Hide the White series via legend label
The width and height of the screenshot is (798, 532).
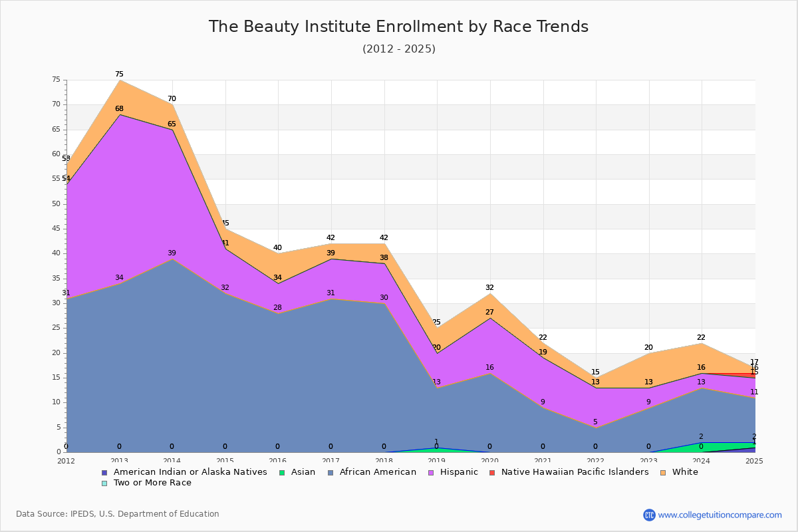[x=686, y=472]
